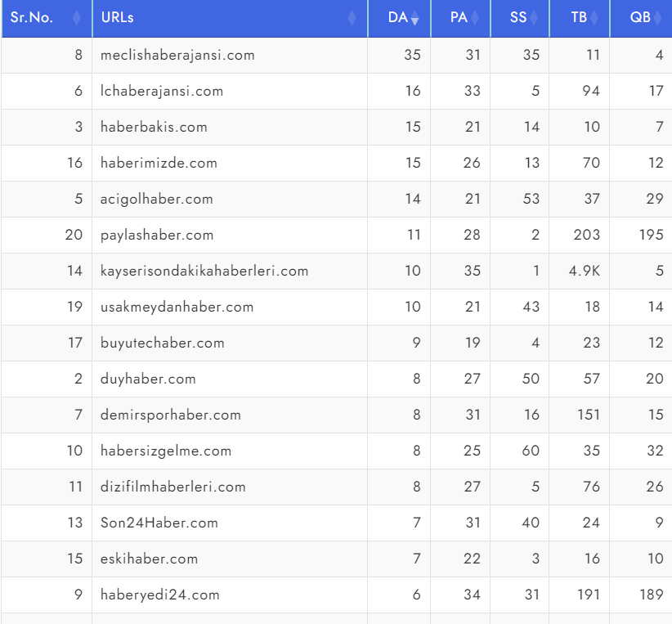Click the sort arrows next to Sr.No.
The width and height of the screenshot is (672, 624).
click(x=77, y=18)
